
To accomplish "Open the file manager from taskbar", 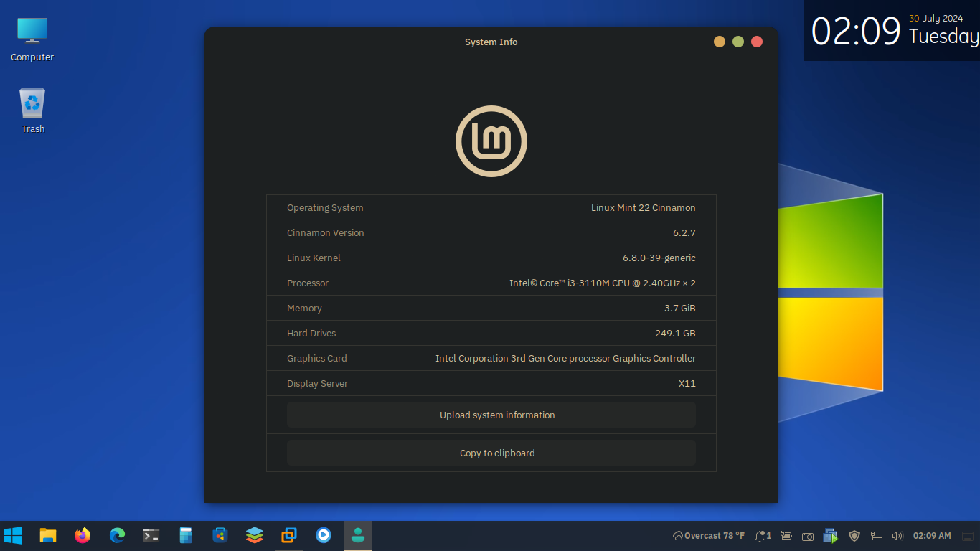I will click(48, 535).
